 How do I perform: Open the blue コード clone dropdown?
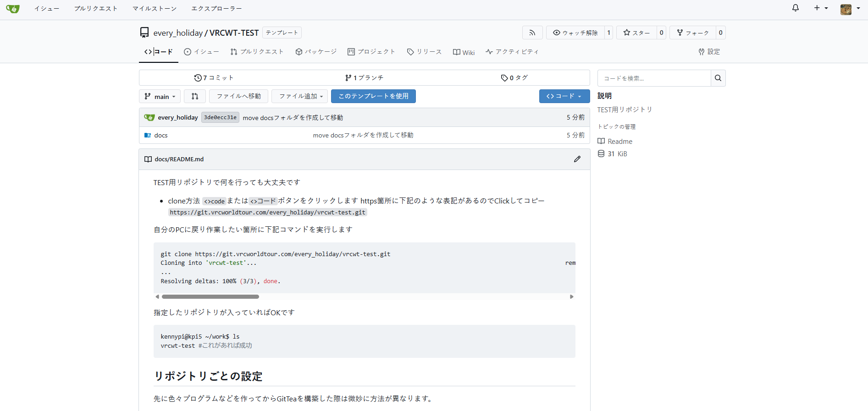(564, 96)
